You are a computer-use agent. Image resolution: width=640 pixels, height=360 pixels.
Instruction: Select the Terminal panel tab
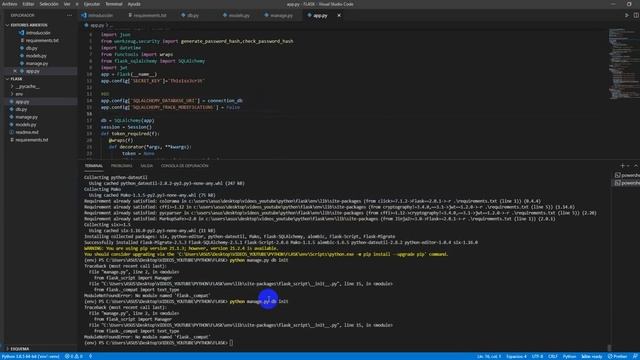pos(93,166)
